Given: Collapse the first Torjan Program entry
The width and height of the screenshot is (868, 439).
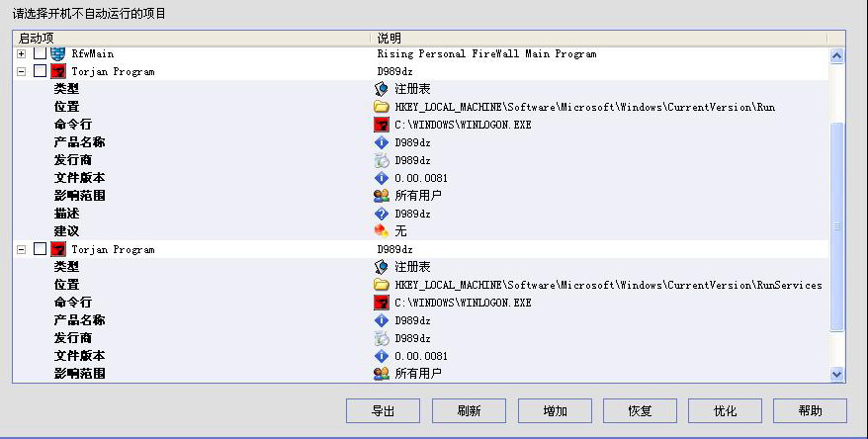Looking at the screenshot, I should tap(21, 71).
